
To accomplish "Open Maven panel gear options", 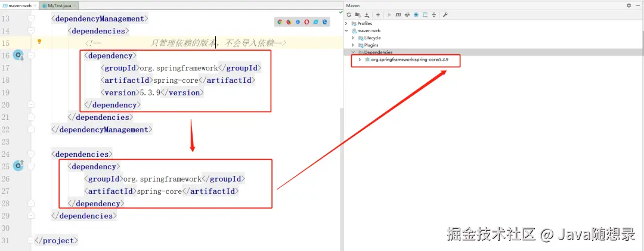I will (x=629, y=5).
